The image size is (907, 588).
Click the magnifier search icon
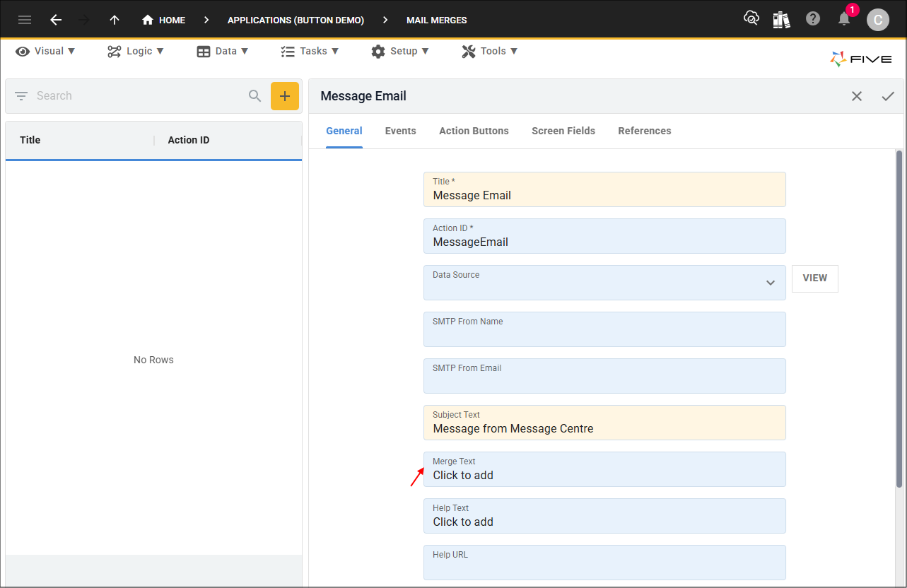(x=255, y=96)
